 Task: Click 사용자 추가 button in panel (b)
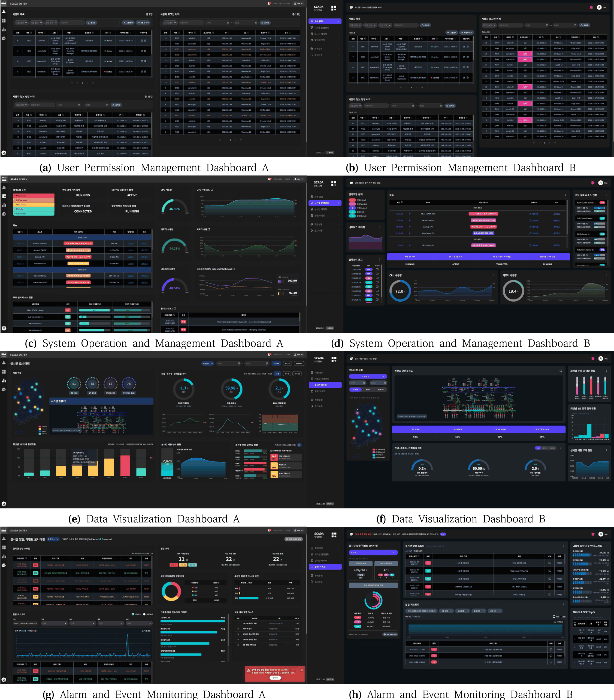click(467, 32)
